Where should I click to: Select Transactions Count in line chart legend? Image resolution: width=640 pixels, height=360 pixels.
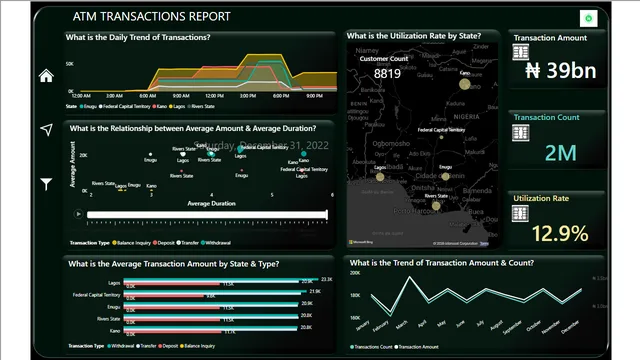[x=371, y=347]
